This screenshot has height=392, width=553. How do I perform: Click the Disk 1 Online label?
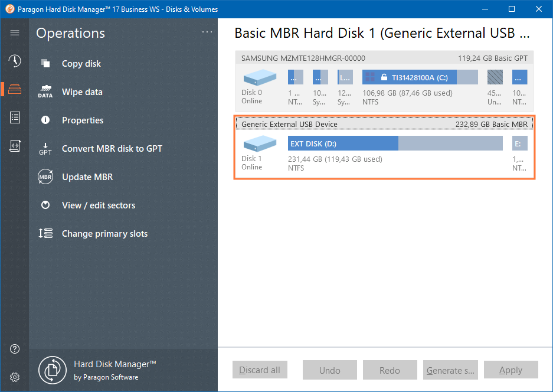point(252,163)
